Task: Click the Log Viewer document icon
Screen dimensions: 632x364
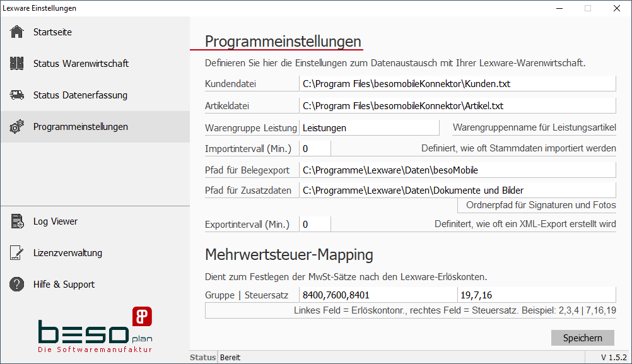Action: coord(17,221)
